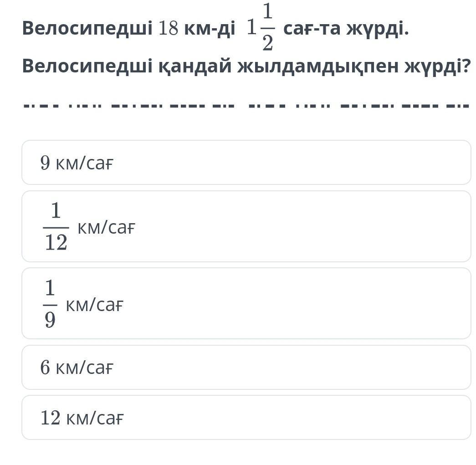This screenshot has width=476, height=465.
Task: Click the digit 9 in the first option
Action: click(x=45, y=163)
